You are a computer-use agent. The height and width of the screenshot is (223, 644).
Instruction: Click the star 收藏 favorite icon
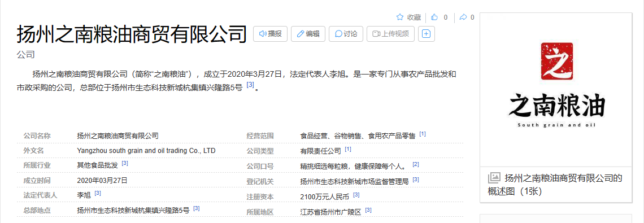tap(399, 18)
